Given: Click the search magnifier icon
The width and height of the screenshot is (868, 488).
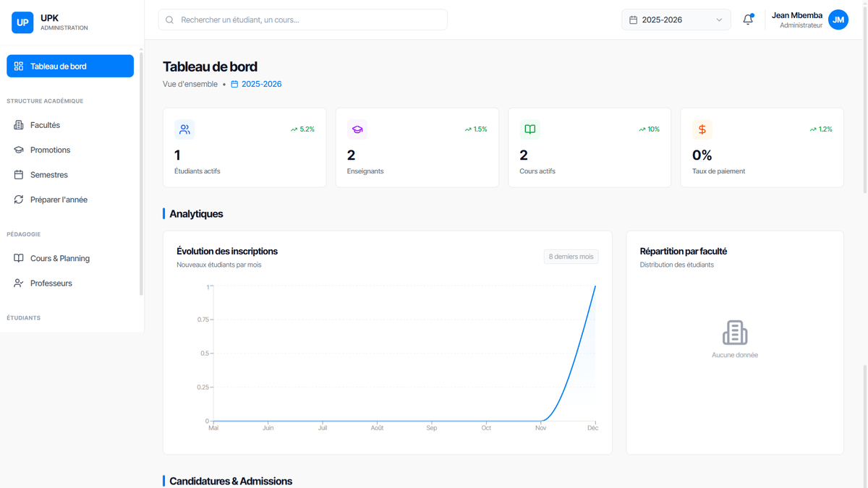Looking at the screenshot, I should 169,20.
